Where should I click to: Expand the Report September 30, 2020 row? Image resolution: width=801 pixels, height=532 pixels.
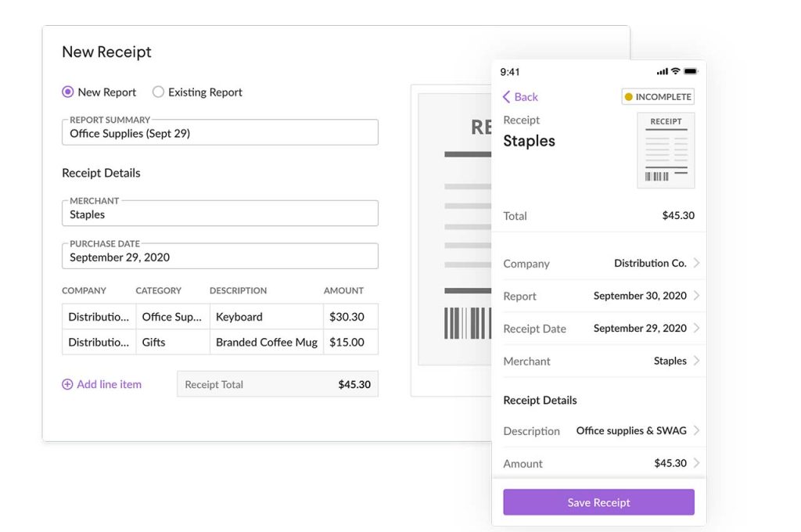(598, 296)
